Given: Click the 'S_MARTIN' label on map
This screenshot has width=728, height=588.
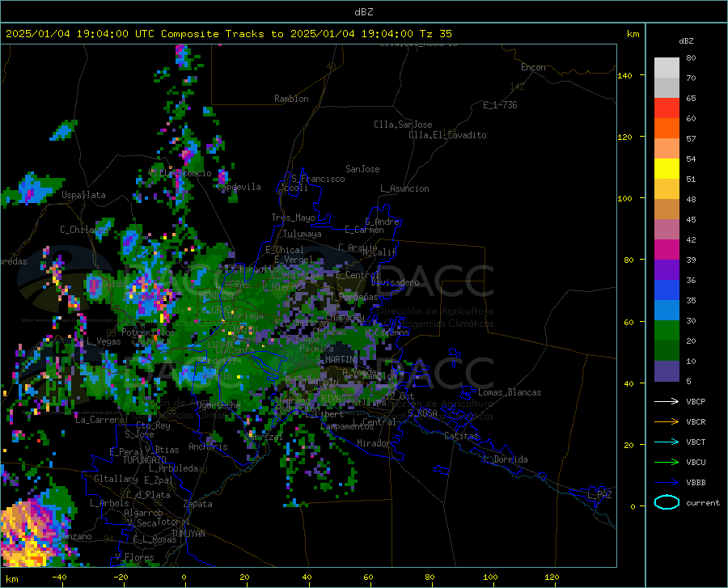Looking at the screenshot, I should pos(335,360).
